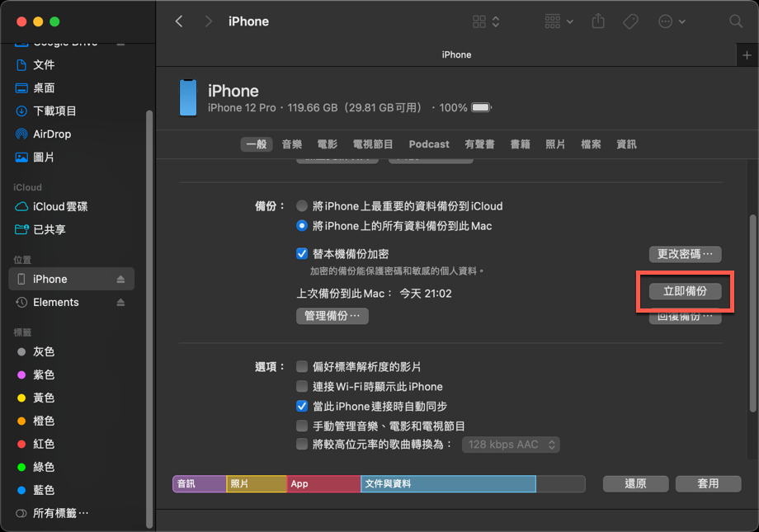This screenshot has height=532, width=759.
Task: Open 文件 in the sidebar
Action: 44,65
